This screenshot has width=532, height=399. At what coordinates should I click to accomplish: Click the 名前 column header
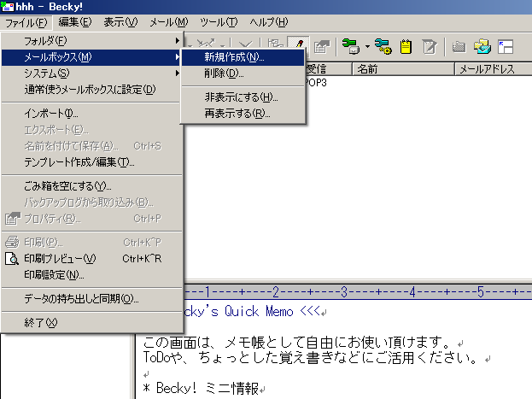(403, 69)
